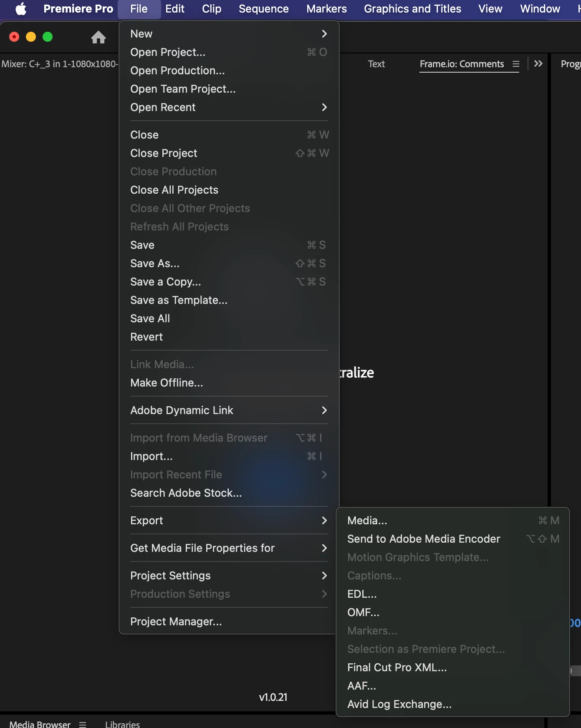Switch to Frame.io: Comments tab

tap(462, 64)
